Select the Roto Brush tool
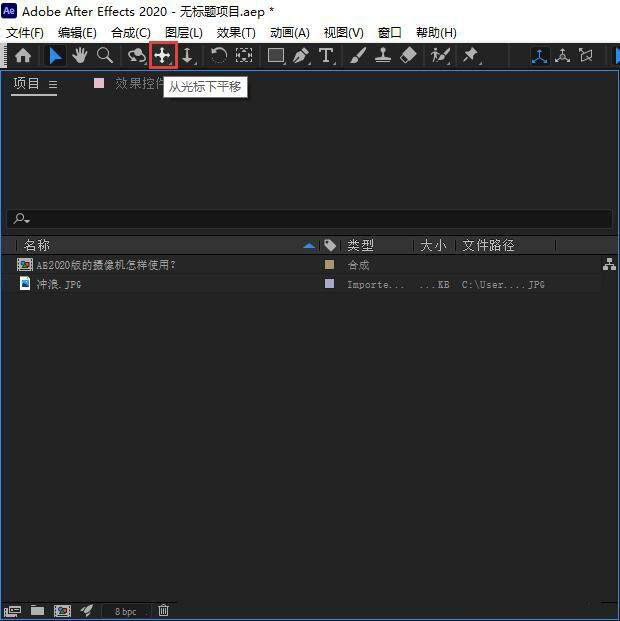Image resolution: width=620 pixels, height=621 pixels. (x=440, y=55)
